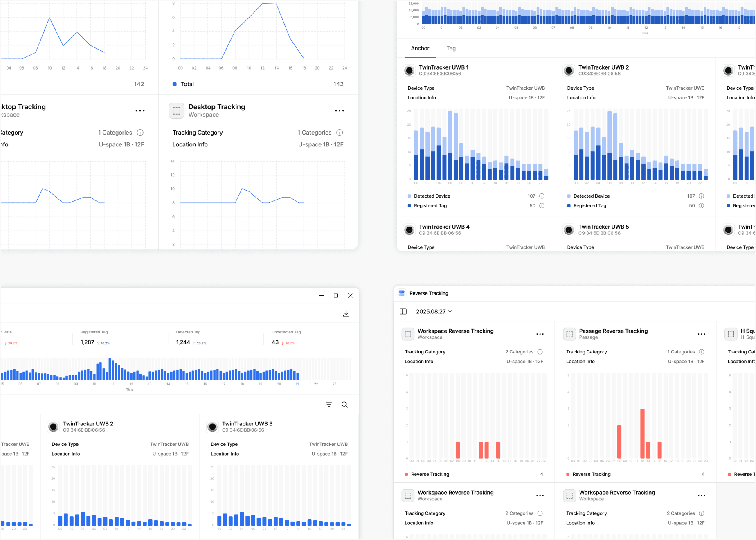The width and height of the screenshot is (756, 540).
Task: Switch to the Tag tab
Action: coord(451,48)
